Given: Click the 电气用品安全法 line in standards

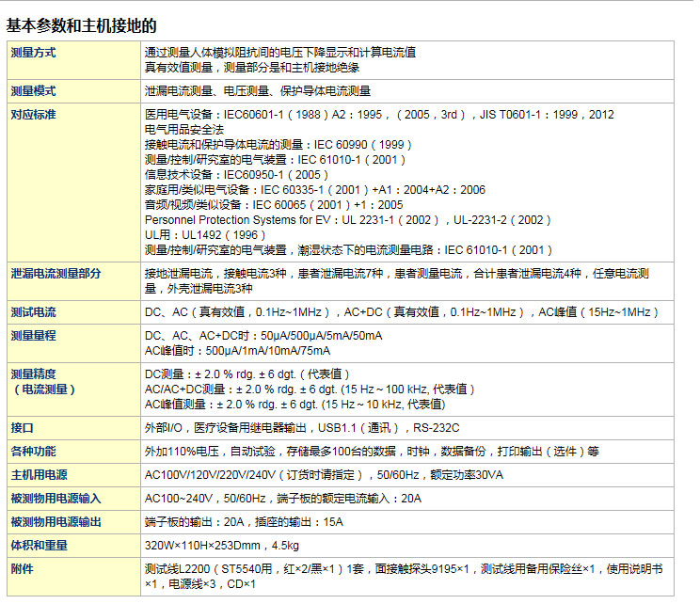Looking at the screenshot, I should (183, 130).
